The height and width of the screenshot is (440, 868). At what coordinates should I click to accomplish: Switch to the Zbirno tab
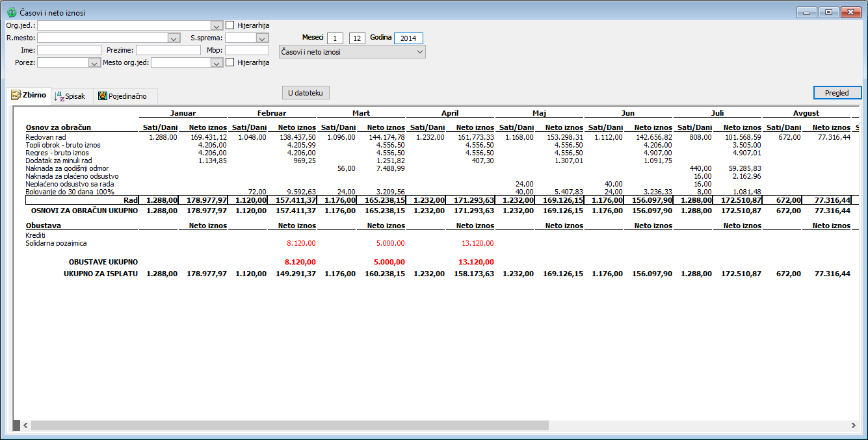click(x=29, y=96)
